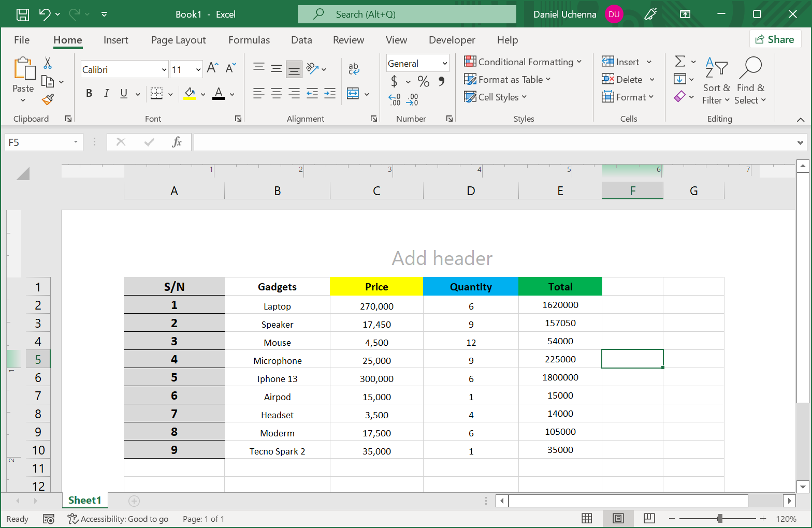Screen dimensions: 812x528
Task: Click the Cut scissors icon
Action: point(48,63)
